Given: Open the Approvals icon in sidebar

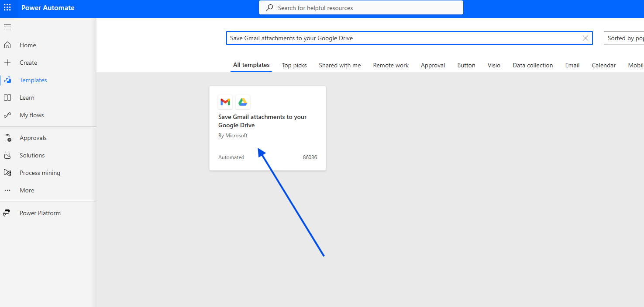Looking at the screenshot, I should (7, 138).
